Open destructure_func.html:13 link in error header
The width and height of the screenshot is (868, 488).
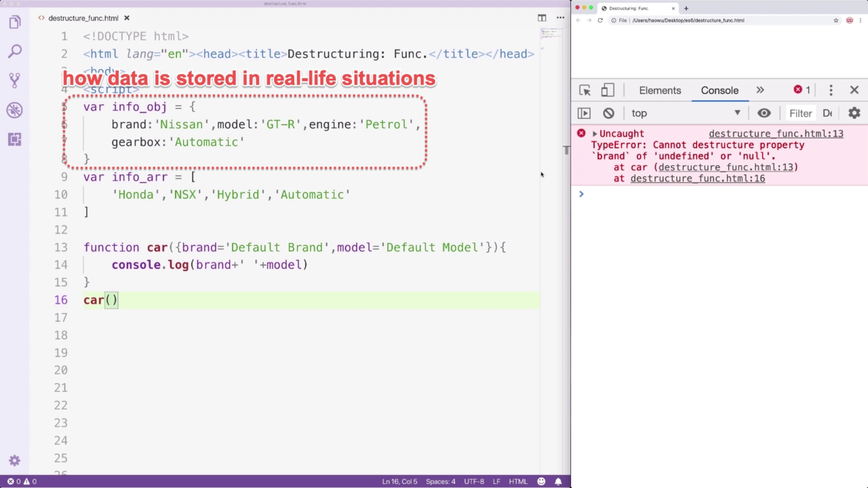pos(776,134)
